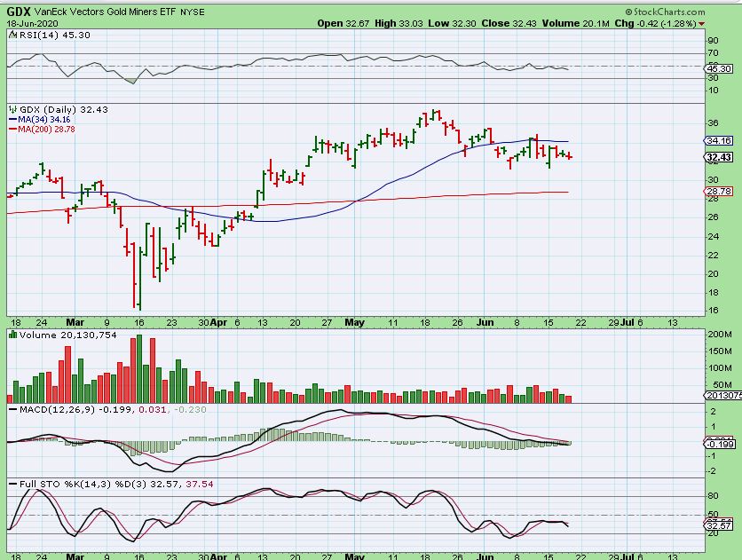Click the Volume 20.1M header value
Image resolution: width=742 pixels, height=560 pixels.
tap(575, 23)
